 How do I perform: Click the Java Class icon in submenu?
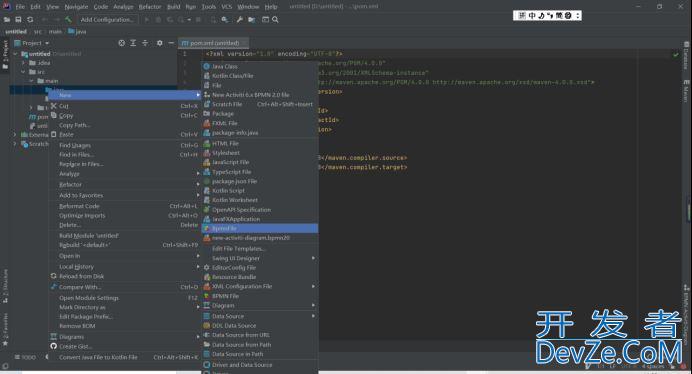[x=207, y=66]
